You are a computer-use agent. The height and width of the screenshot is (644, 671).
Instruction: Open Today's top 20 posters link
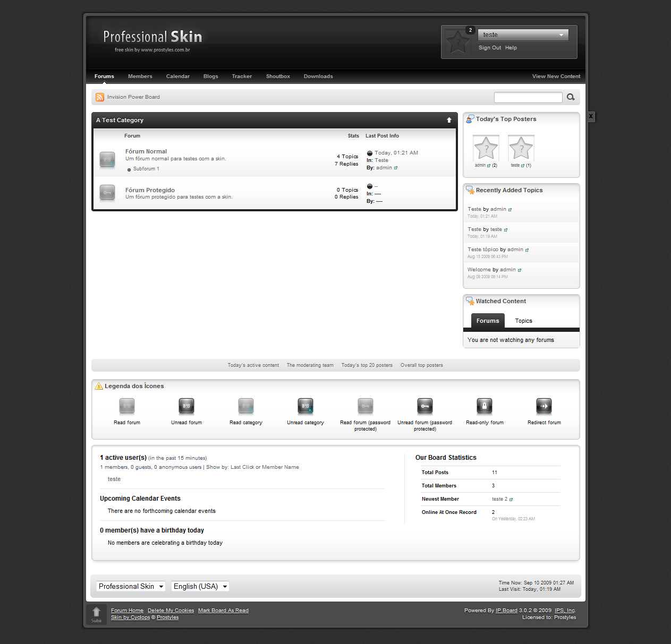pos(367,365)
